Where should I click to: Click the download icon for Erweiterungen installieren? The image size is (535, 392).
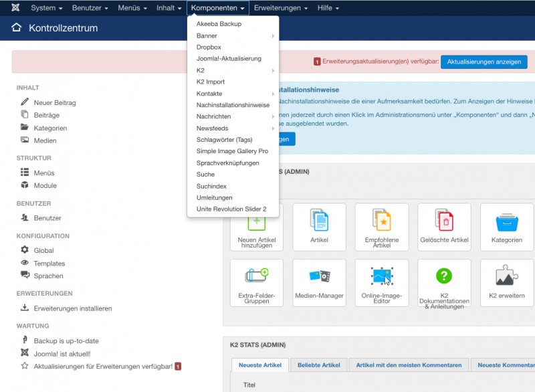[x=25, y=308]
